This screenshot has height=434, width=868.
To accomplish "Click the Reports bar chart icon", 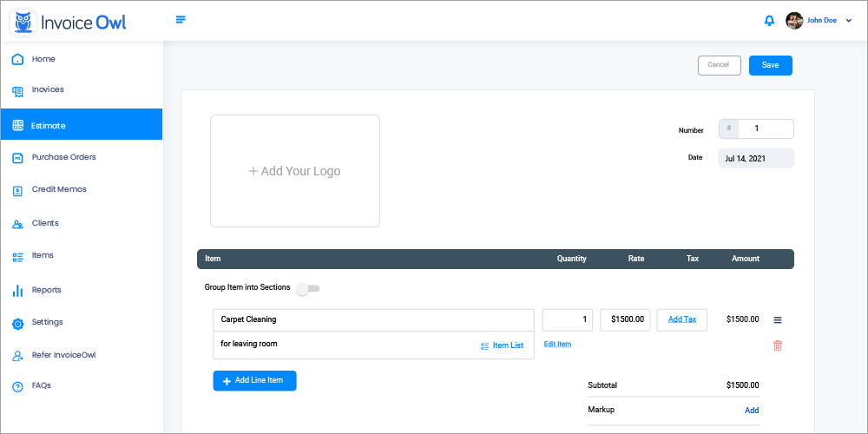I will [17, 291].
